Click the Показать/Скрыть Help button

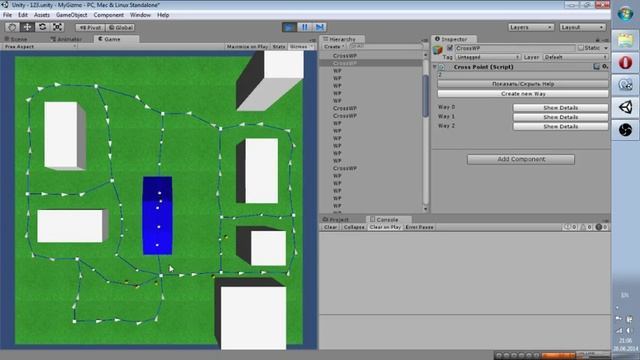(523, 84)
